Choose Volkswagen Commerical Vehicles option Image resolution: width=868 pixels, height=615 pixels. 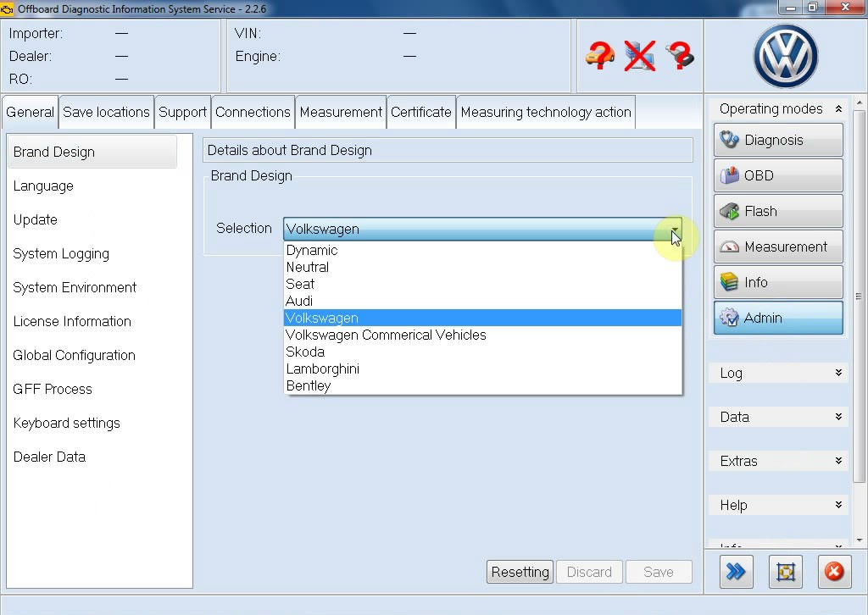[x=482, y=335]
